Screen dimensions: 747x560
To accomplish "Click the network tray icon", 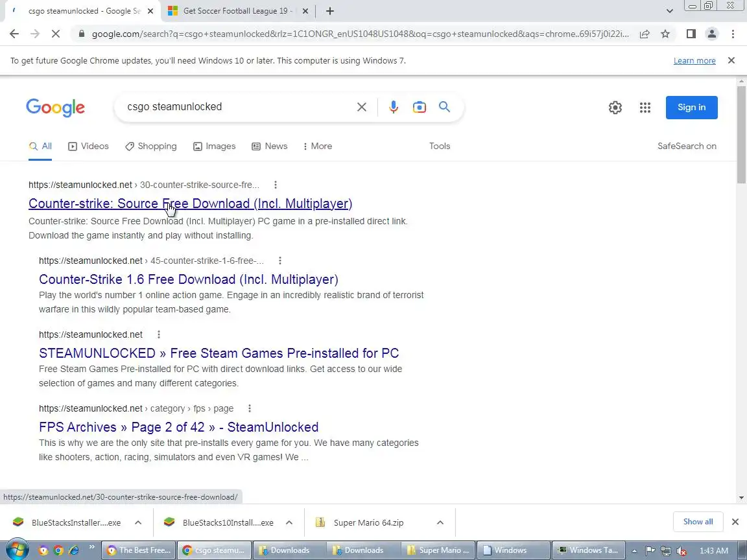I will click(x=665, y=550).
